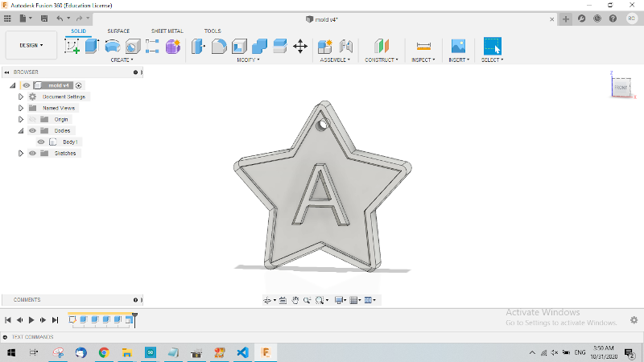Click the FRONT face of the ViewCube
Viewport: 644px width, 362px height.
point(621,88)
